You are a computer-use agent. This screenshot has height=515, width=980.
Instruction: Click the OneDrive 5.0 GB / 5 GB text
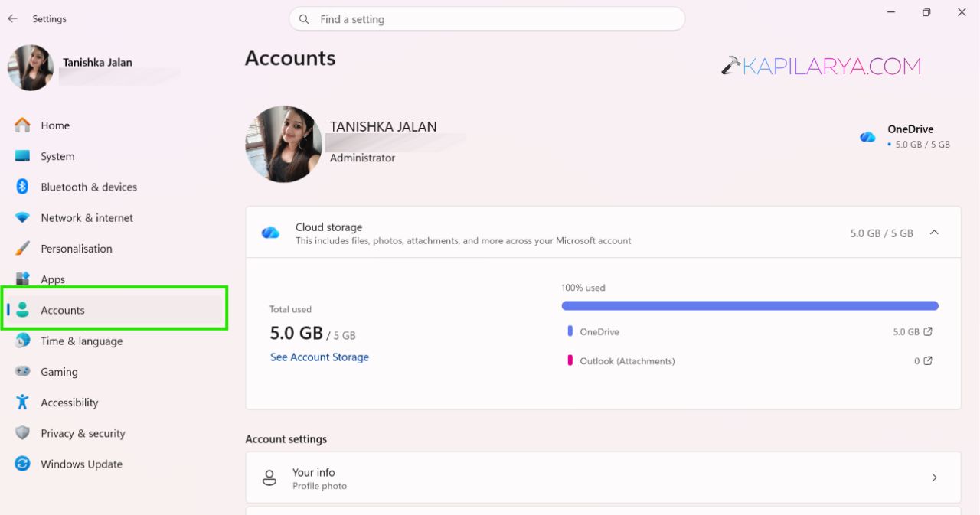point(923,145)
